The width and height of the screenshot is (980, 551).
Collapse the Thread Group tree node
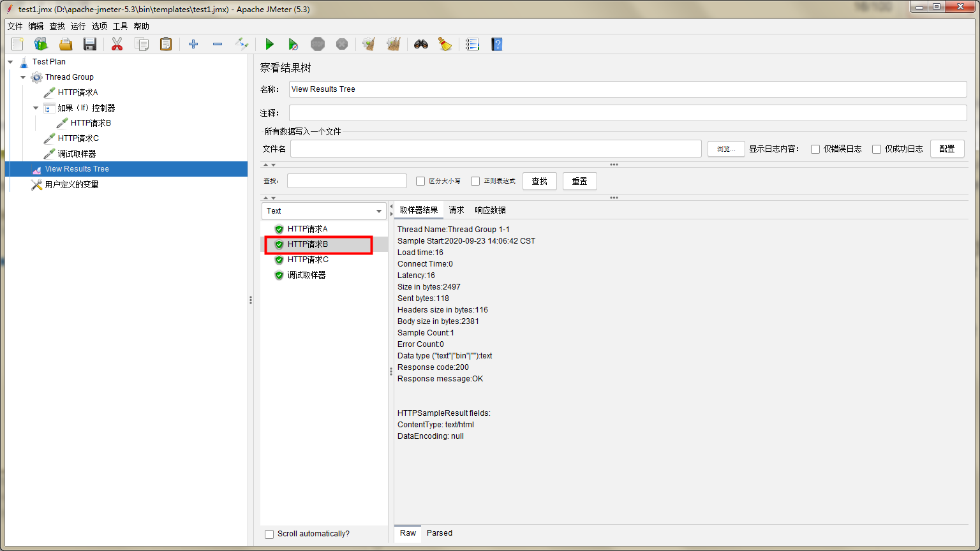tap(23, 77)
